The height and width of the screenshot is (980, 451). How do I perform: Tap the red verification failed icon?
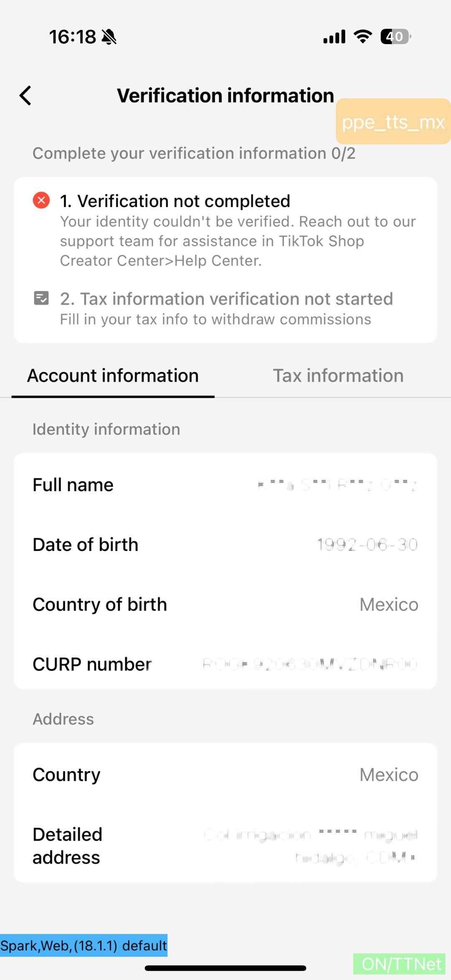41,200
